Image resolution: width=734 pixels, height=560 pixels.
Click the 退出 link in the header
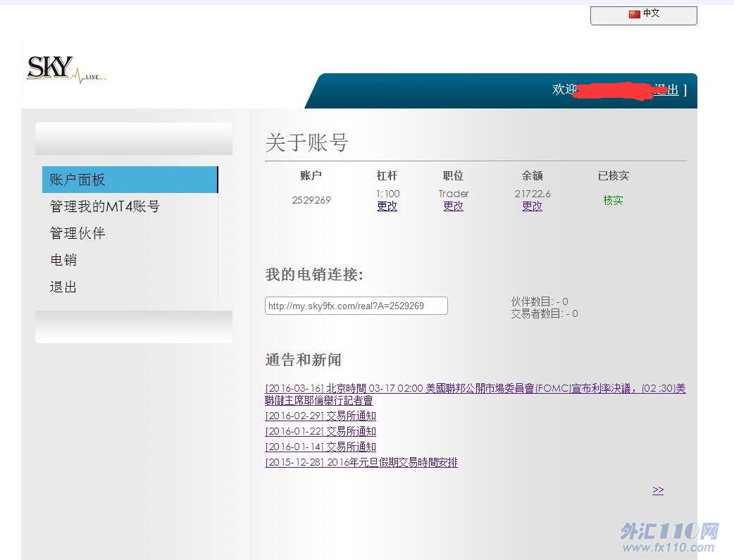668,90
